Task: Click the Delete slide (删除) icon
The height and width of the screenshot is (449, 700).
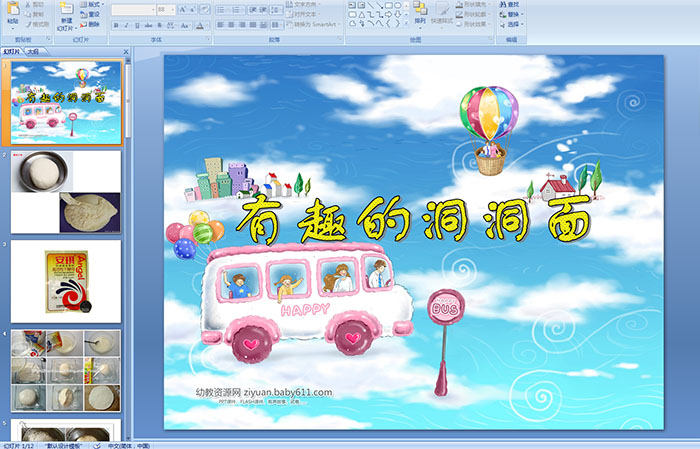Action: pos(93,25)
